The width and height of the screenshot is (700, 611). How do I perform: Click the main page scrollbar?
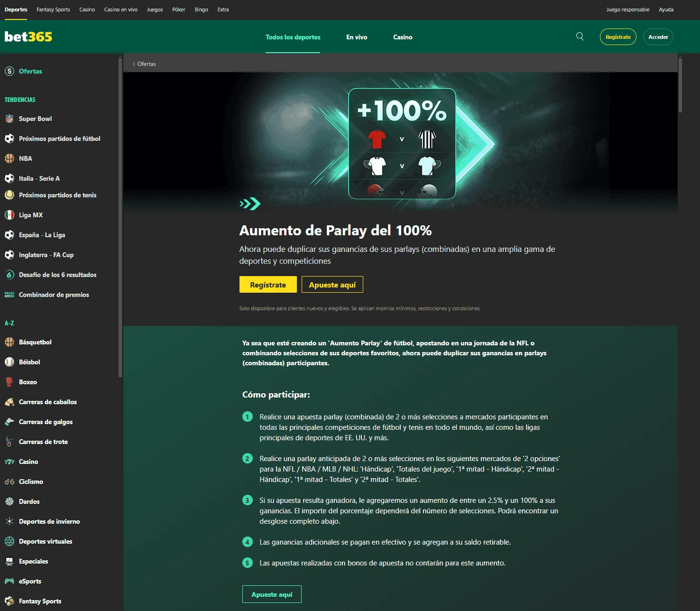680,85
